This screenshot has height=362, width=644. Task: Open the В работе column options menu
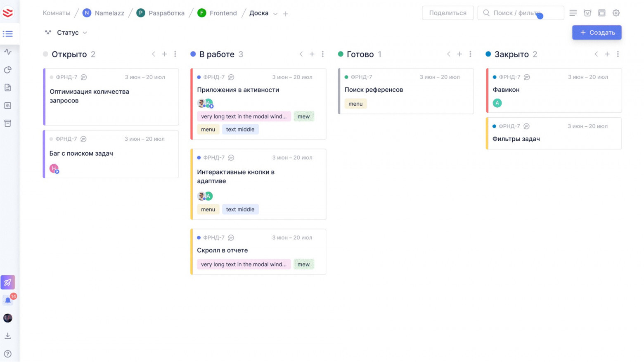[323, 54]
